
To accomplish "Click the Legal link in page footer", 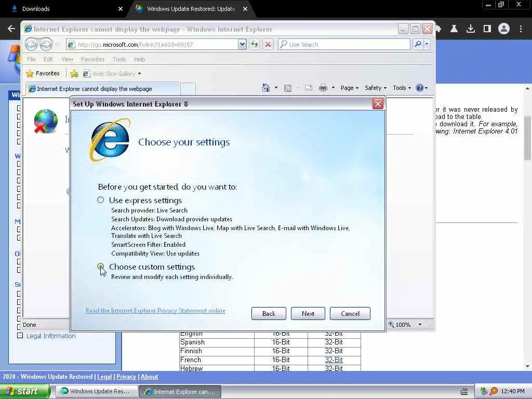I will tap(104, 377).
